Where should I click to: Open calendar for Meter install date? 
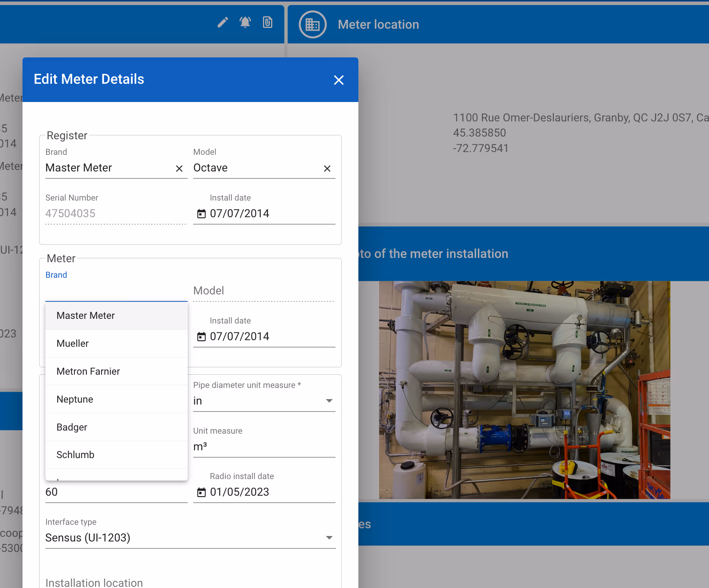pos(201,337)
